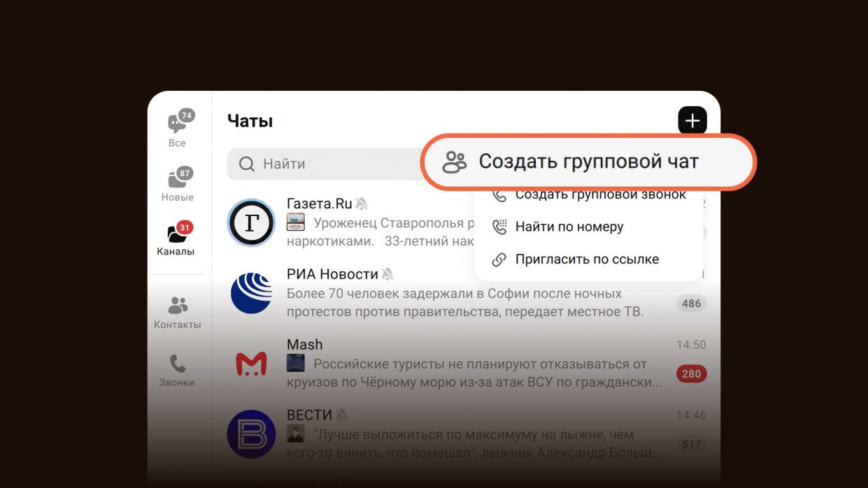Click the phone icon beside Найти по номеру
Viewport: 868px width, 488px height.
point(499,227)
